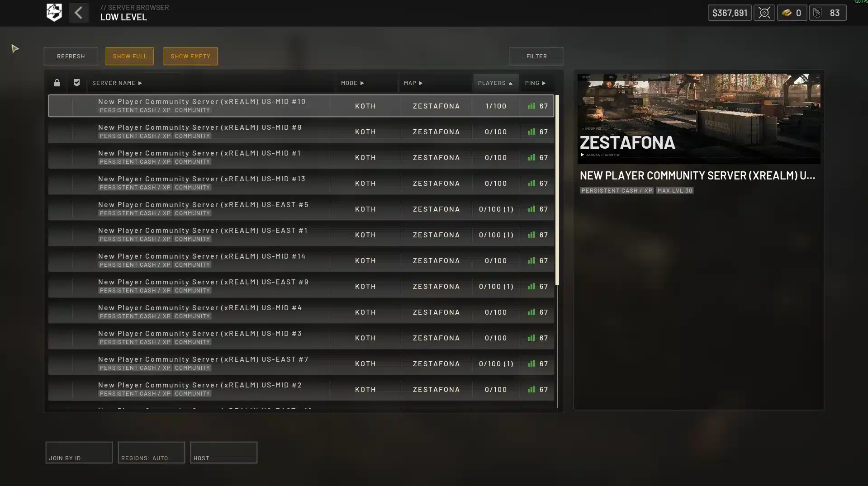Click ping bars icon for US-MID #10
Image resolution: width=868 pixels, height=486 pixels.
pos(531,106)
